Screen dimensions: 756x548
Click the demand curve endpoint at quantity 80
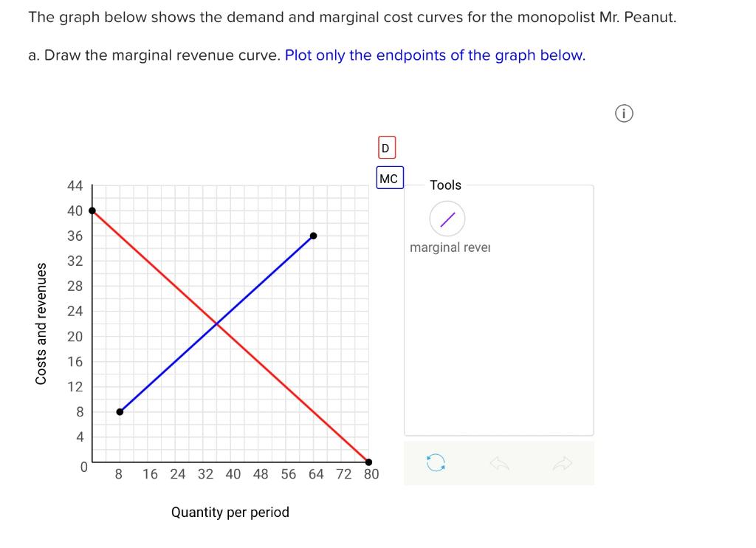(x=368, y=462)
